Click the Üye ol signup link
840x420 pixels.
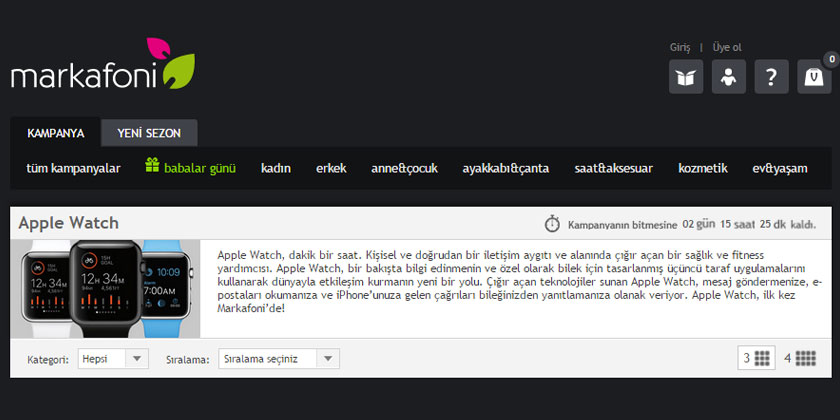coord(727,47)
